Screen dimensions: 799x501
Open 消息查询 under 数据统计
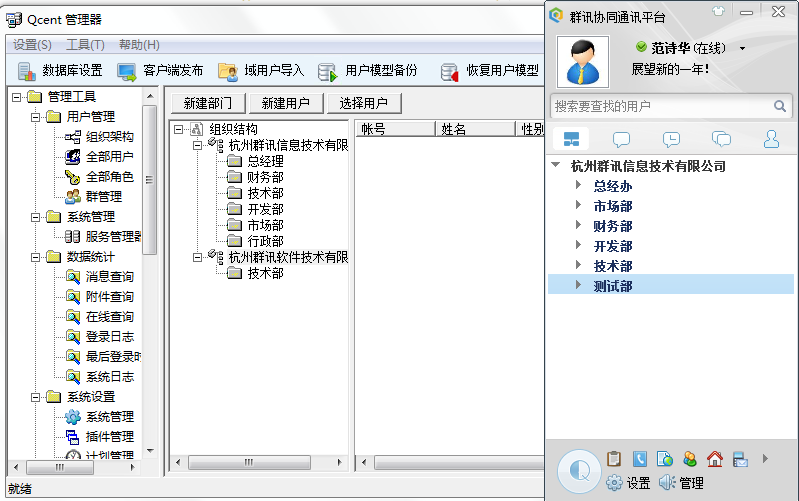click(x=109, y=276)
